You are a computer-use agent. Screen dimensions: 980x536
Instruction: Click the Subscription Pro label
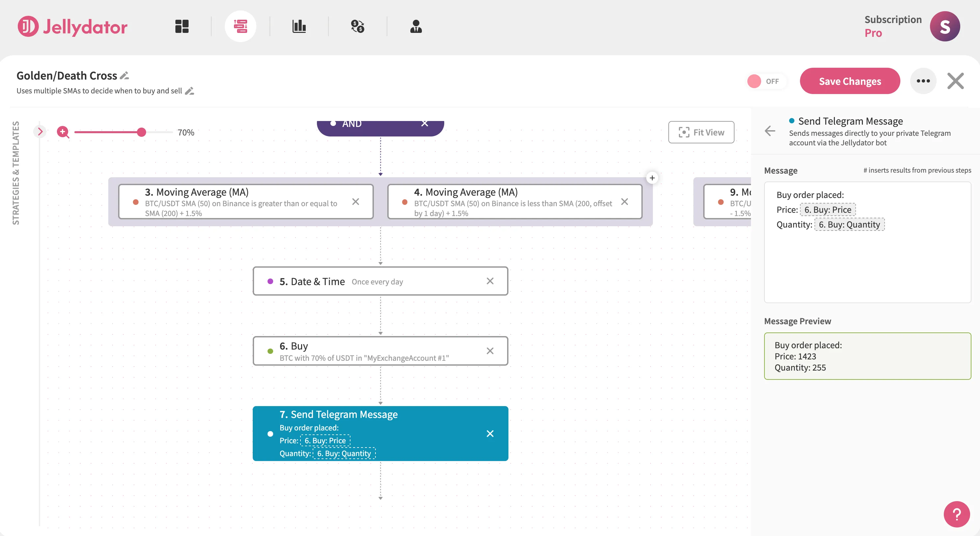click(892, 26)
